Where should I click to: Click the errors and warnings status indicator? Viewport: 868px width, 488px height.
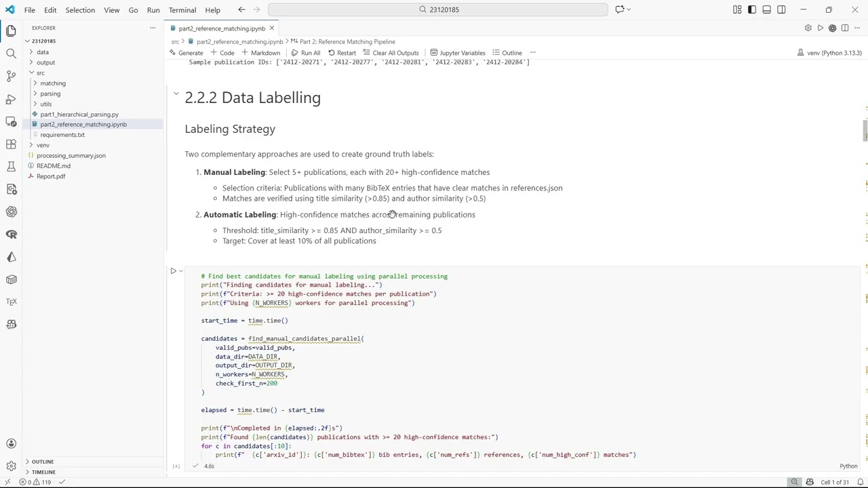point(37,482)
